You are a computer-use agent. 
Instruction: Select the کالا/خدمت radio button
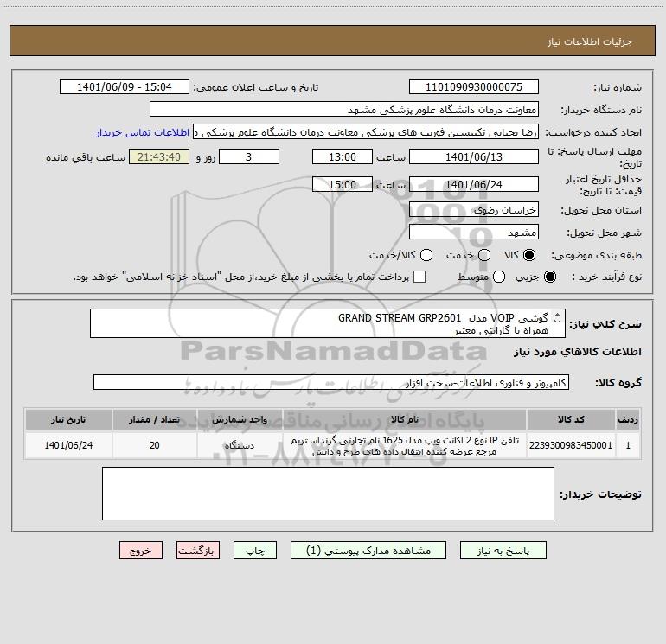coord(426,255)
